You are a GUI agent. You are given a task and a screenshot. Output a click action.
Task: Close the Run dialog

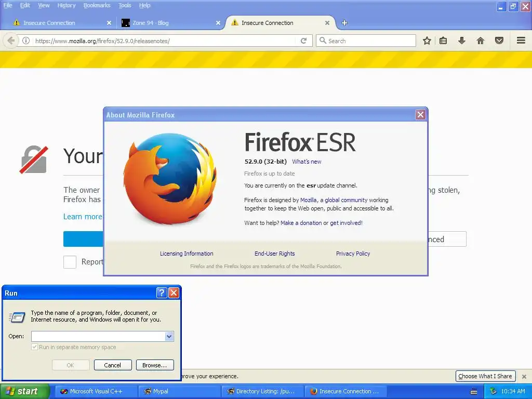174,292
